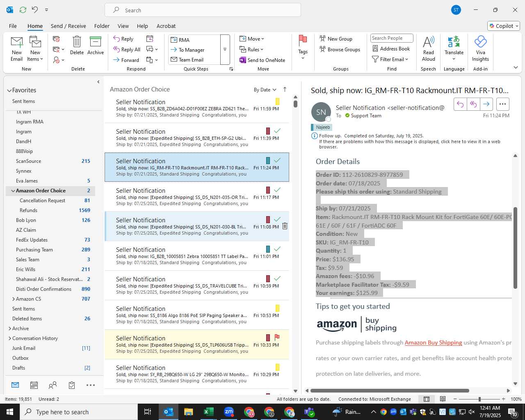Click the Reply button in ribbon
The image size is (525, 420).
(123, 39)
